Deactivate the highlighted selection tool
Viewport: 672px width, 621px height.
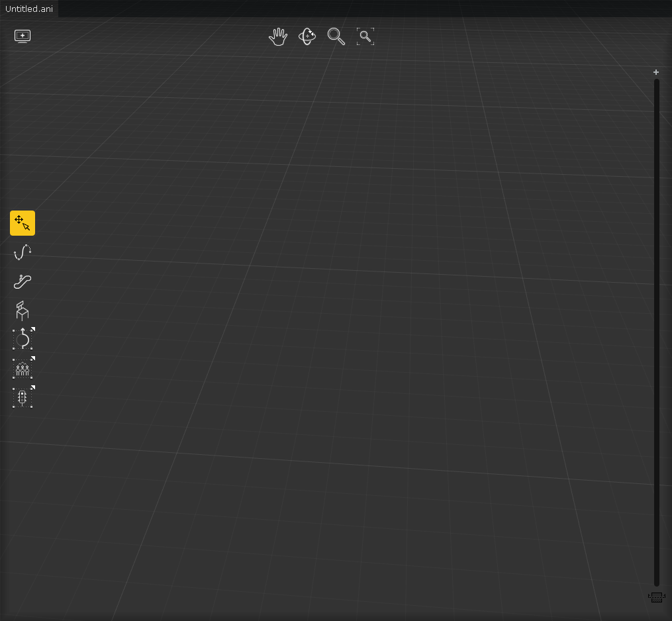22,222
